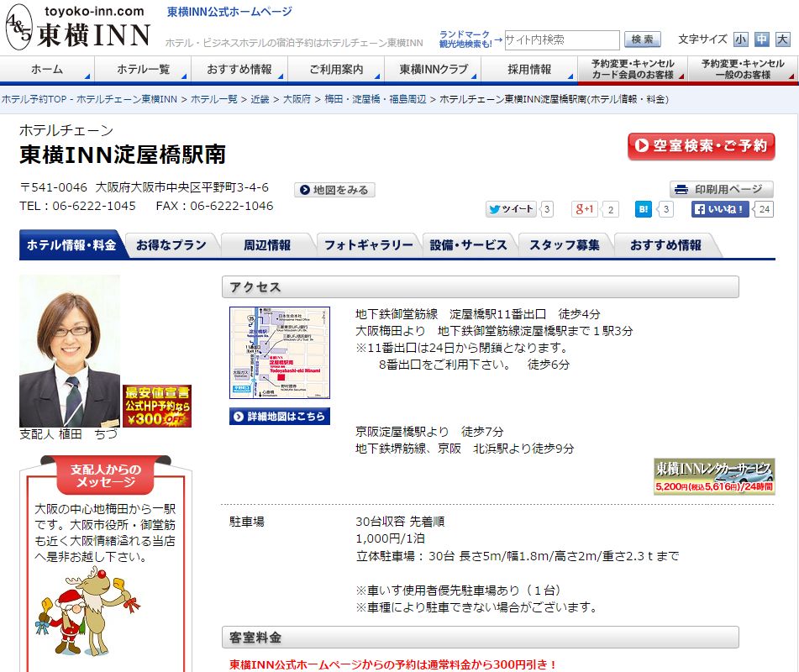The width and height of the screenshot is (799, 672).
Task: Open the おすすめ情報 navigation menu
Action: coord(239,69)
